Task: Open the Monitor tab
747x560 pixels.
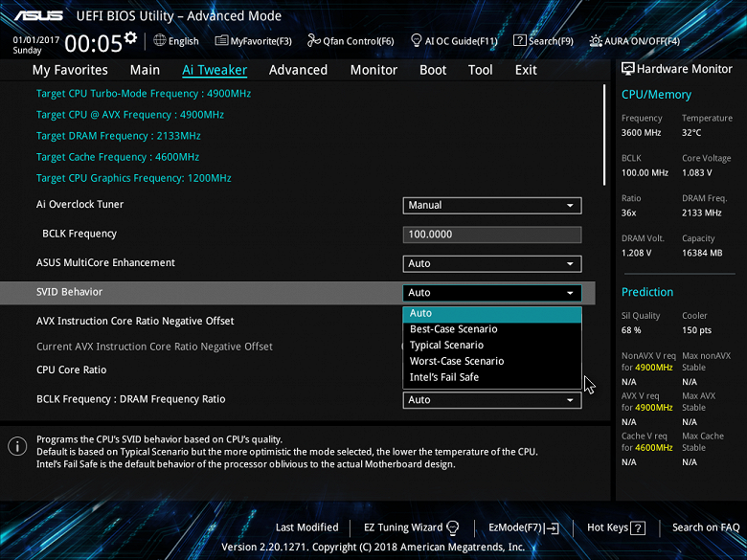Action: 373,70
